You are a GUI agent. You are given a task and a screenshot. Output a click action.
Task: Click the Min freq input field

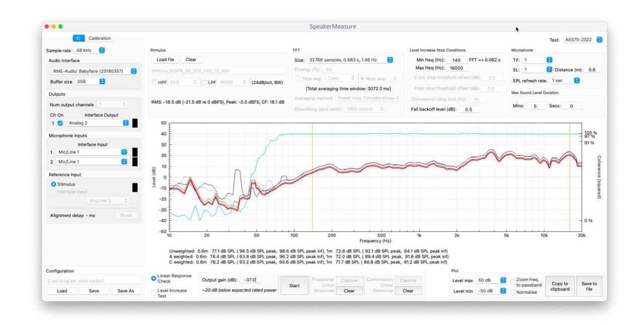[x=457, y=60]
